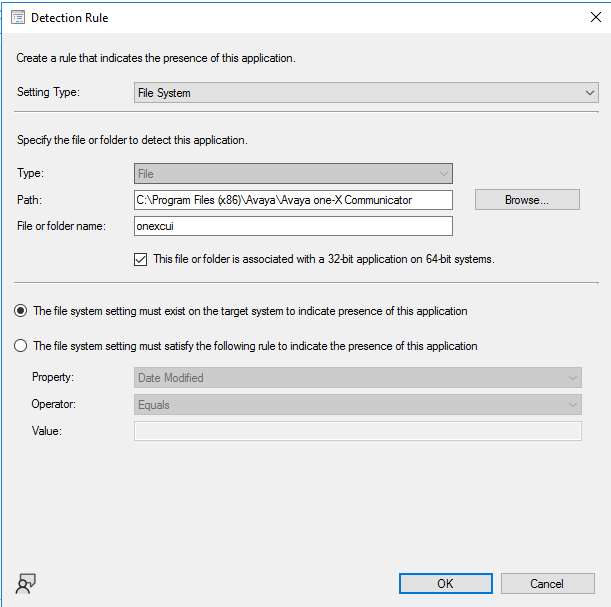
Task: Open the Operator dropdown showing Equals
Action: tap(358, 405)
